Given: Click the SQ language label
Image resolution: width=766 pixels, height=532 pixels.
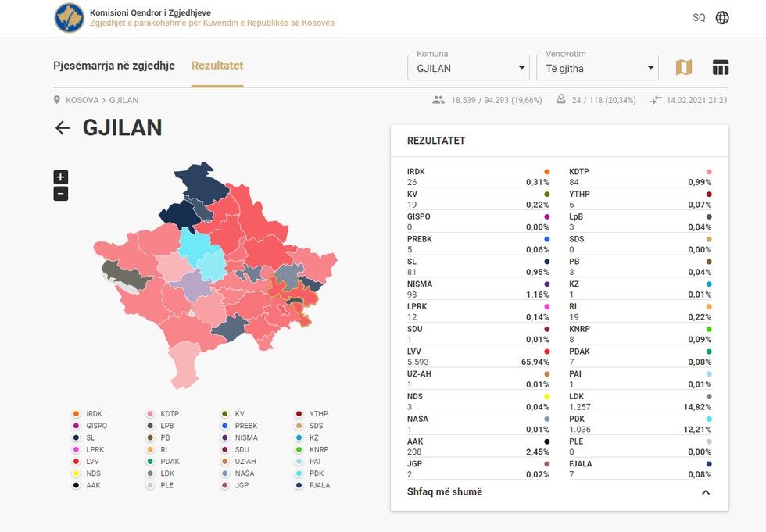Looking at the screenshot, I should (x=699, y=18).
